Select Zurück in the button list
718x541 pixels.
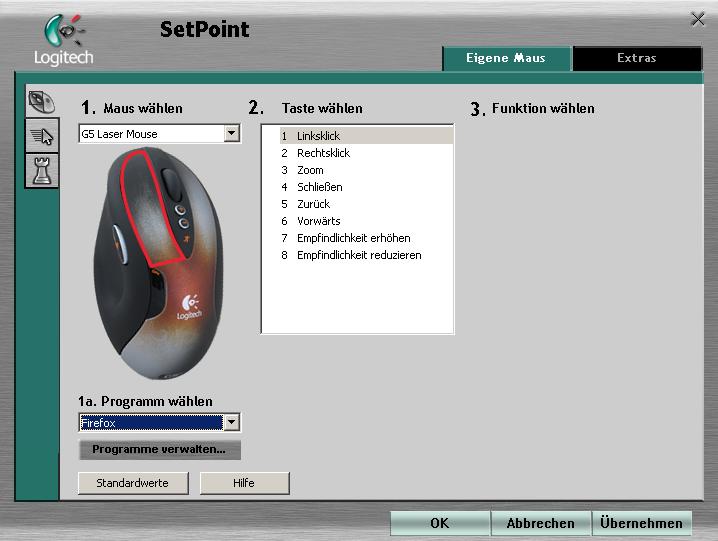pos(366,204)
